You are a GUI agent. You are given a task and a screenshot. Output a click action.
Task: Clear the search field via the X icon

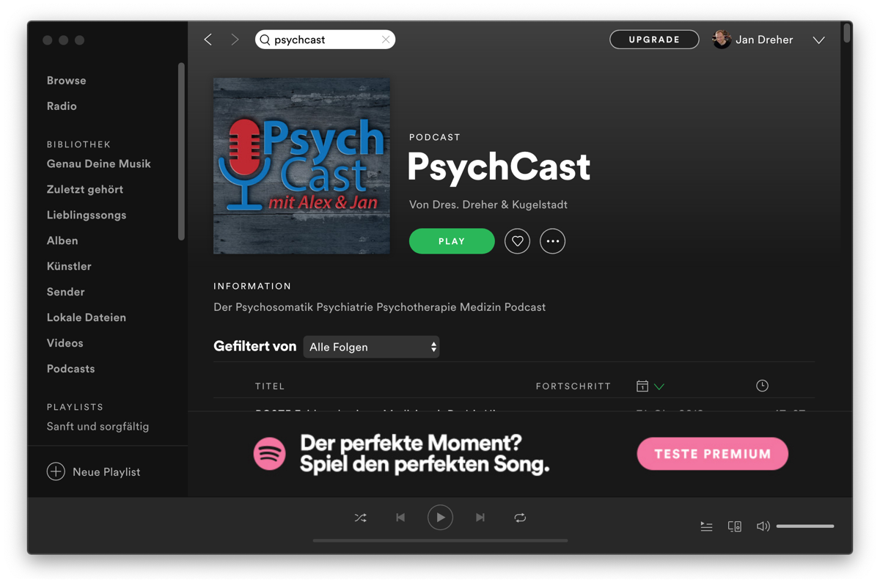pos(386,40)
